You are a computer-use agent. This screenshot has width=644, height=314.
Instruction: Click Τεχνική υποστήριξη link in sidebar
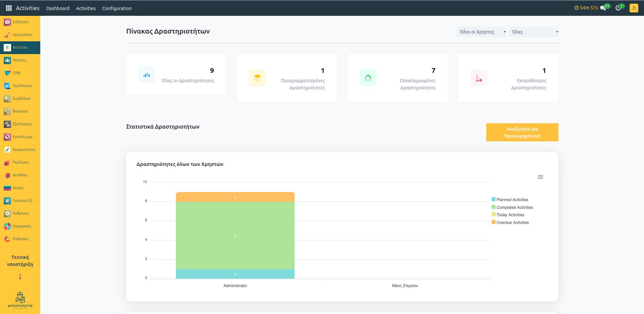20,261
